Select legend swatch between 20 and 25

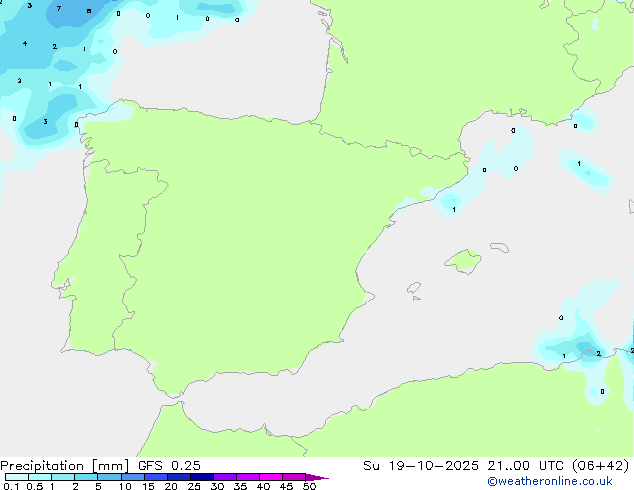coord(179,477)
